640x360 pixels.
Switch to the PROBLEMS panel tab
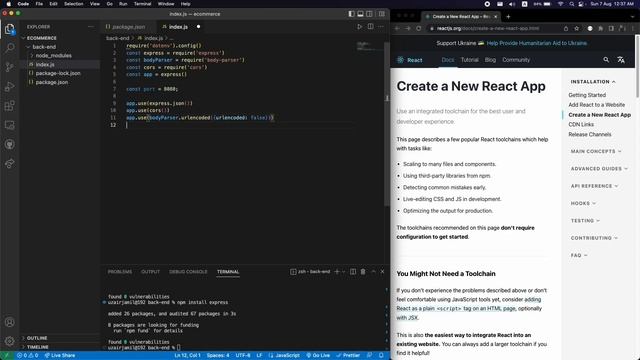pyautogui.click(x=120, y=271)
